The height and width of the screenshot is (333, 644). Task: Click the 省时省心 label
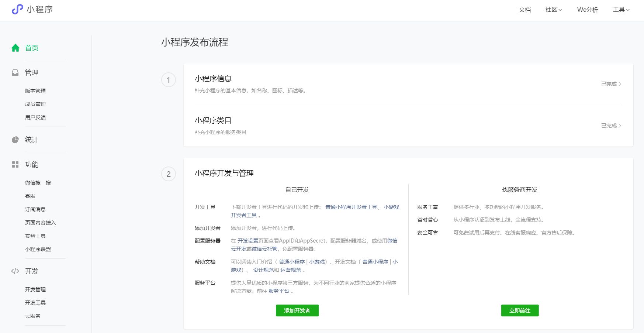[427, 220]
